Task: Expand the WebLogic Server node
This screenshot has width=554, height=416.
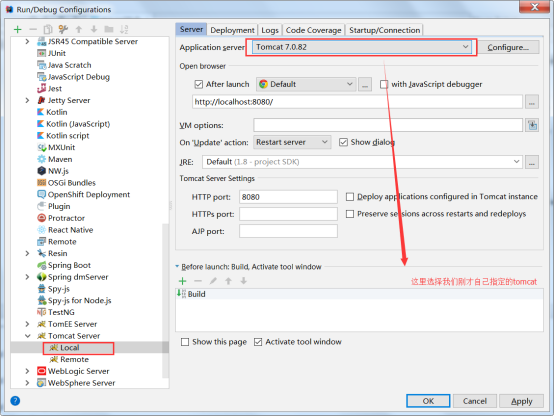Action: pyautogui.click(x=27, y=371)
